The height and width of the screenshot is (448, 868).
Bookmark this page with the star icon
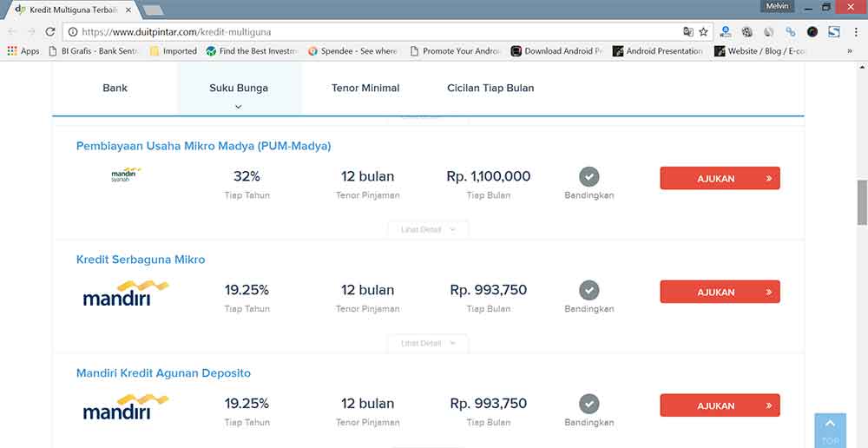pos(703,32)
